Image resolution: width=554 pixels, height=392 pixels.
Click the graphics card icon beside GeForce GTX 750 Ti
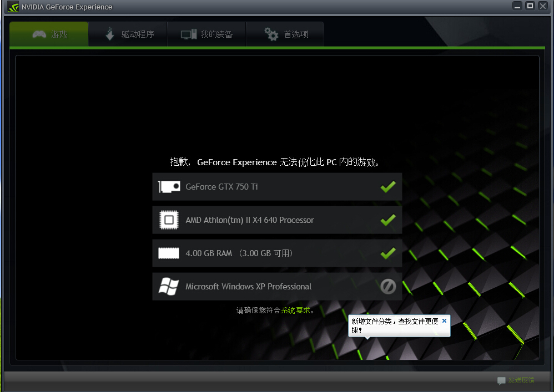tap(169, 187)
